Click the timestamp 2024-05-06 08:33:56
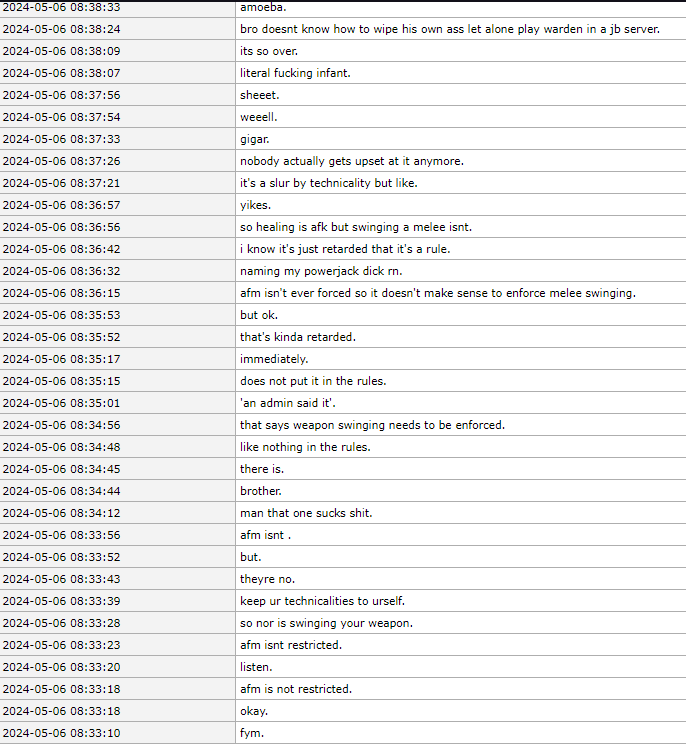This screenshot has height=744, width=686. click(61, 535)
